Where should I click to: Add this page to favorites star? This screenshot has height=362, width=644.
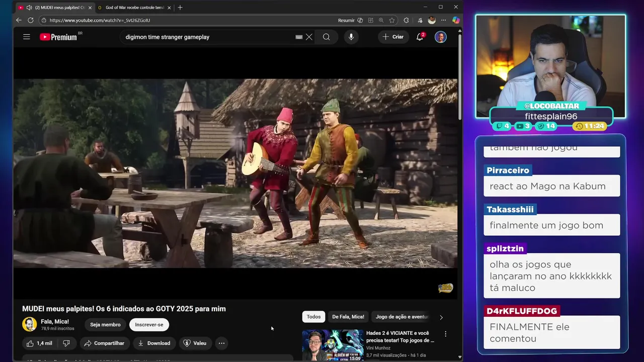pyautogui.click(x=391, y=20)
